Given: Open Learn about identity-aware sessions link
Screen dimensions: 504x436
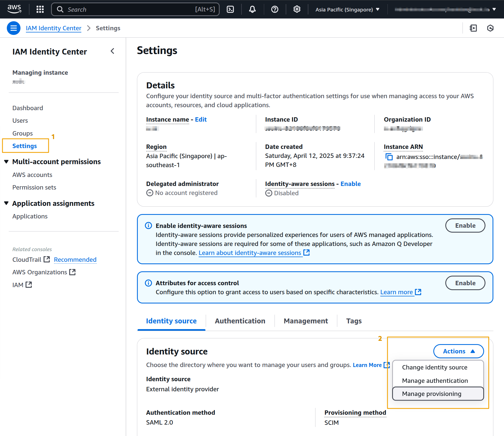Looking at the screenshot, I should tap(250, 253).
